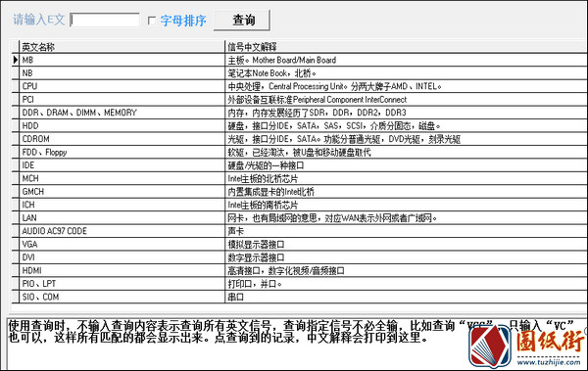
Task: Click inside the 使用查询时 description text box
Action: point(296,344)
